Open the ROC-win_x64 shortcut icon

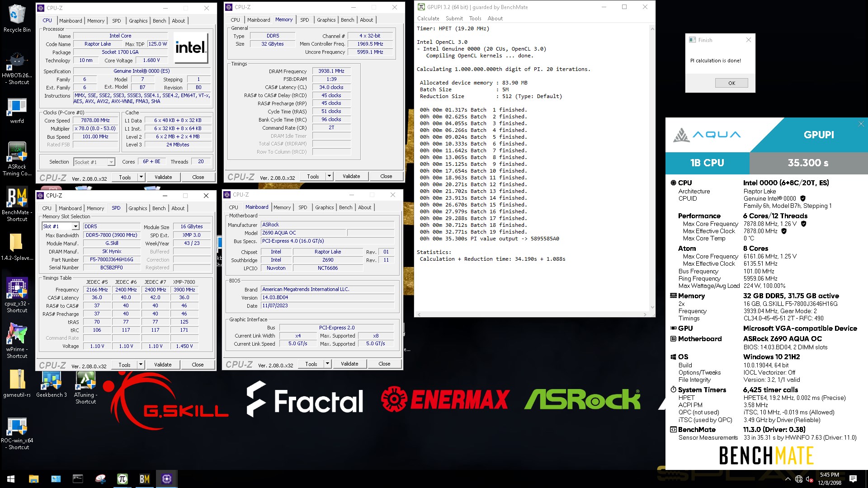click(17, 433)
